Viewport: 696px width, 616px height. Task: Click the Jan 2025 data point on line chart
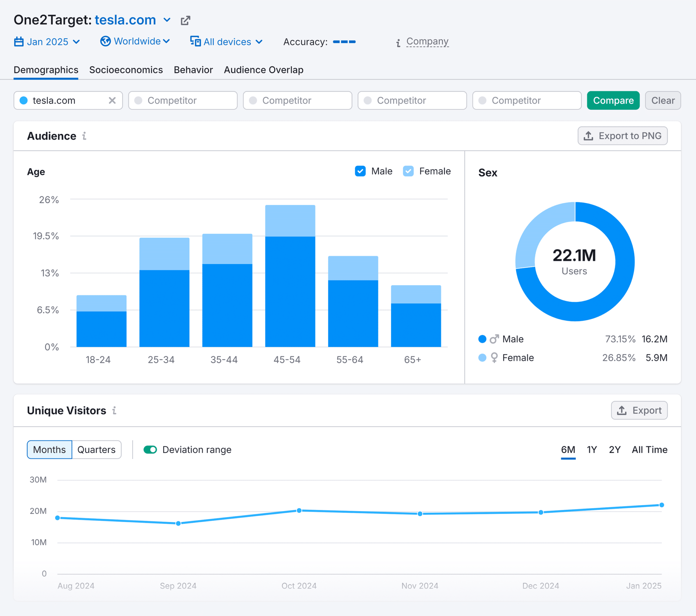tap(662, 505)
